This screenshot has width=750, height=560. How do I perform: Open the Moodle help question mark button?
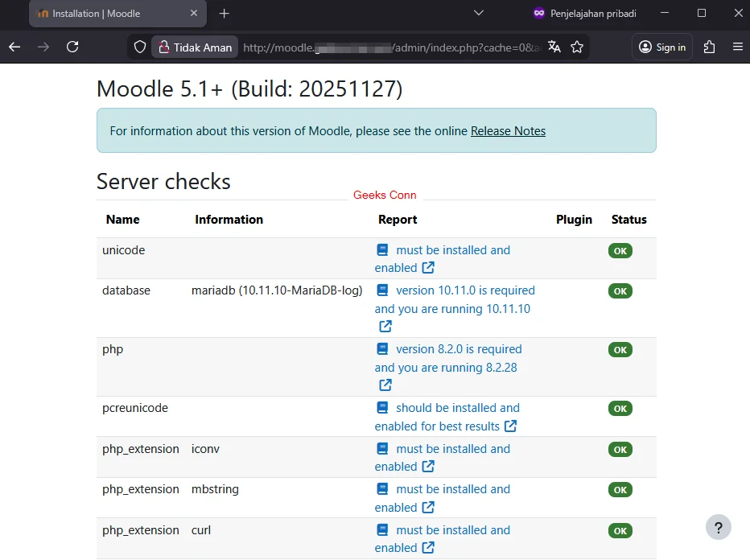coord(719,527)
